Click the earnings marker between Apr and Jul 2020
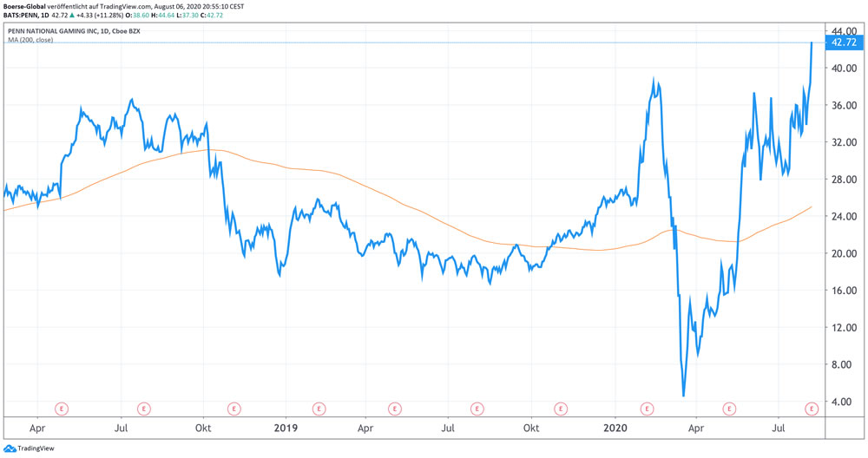 (x=730, y=409)
